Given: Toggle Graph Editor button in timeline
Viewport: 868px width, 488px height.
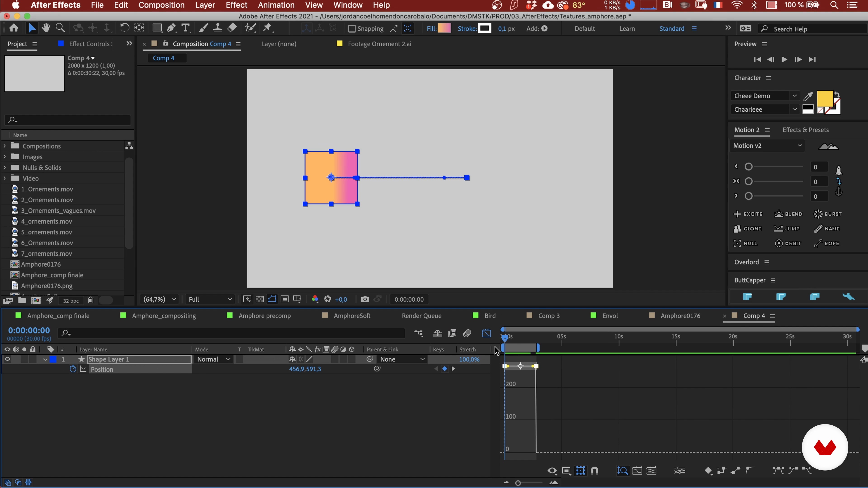Looking at the screenshot, I should coord(486,333).
